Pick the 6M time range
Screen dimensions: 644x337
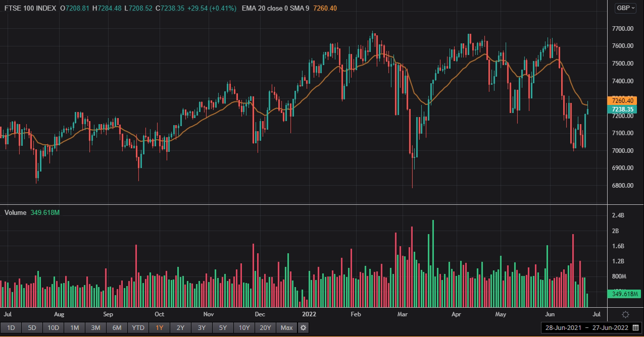117,328
